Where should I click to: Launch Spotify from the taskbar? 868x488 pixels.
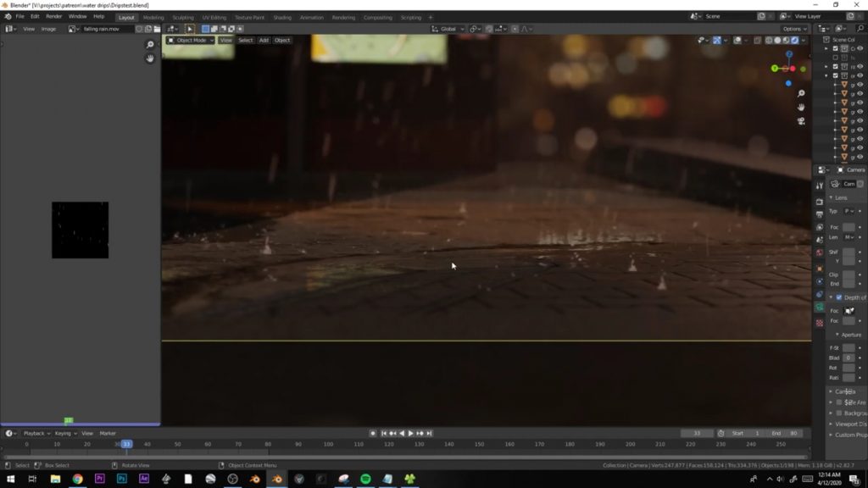coord(365,479)
